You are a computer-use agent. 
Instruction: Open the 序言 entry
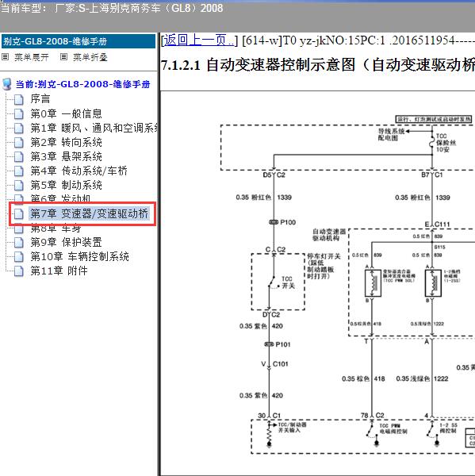[x=40, y=99]
